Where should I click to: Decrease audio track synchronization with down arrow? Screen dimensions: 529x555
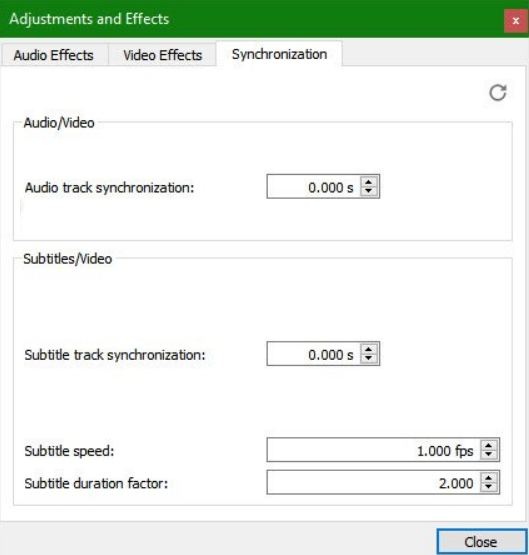click(369, 191)
